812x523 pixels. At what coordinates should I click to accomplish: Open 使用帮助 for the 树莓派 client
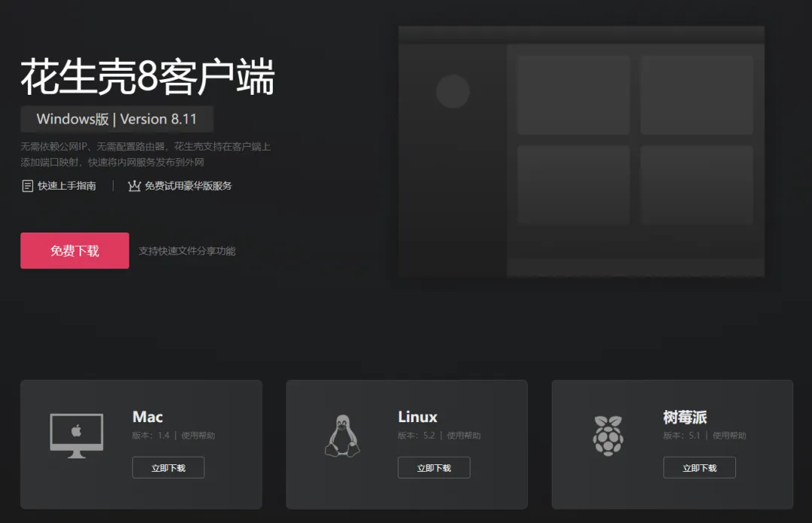pos(729,436)
